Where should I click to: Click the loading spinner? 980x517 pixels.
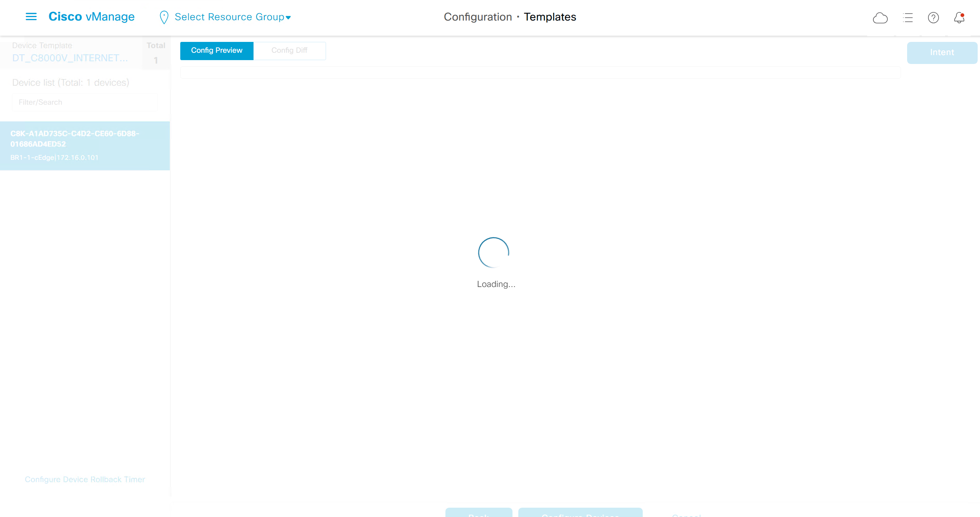pos(493,252)
